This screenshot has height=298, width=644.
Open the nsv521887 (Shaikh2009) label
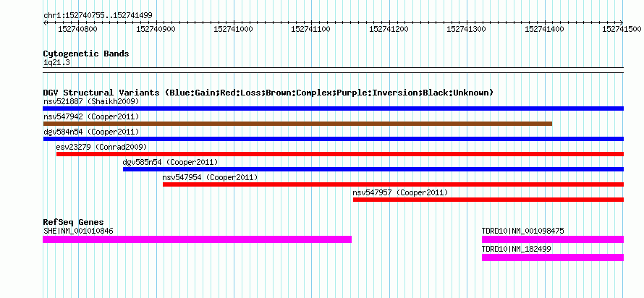[x=91, y=101]
